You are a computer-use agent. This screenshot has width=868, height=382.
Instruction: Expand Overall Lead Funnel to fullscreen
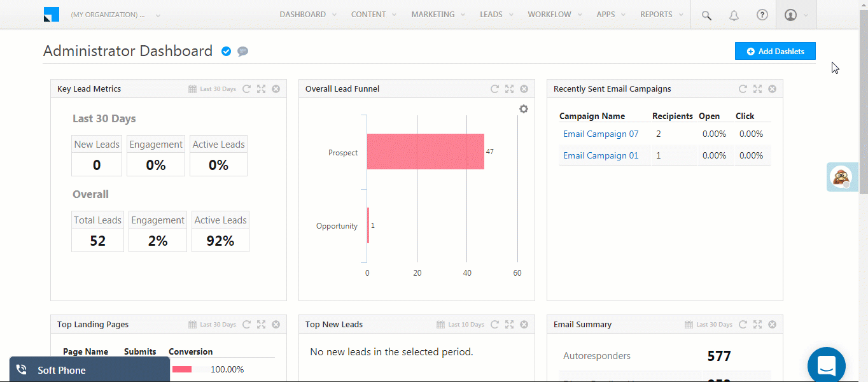coord(509,88)
